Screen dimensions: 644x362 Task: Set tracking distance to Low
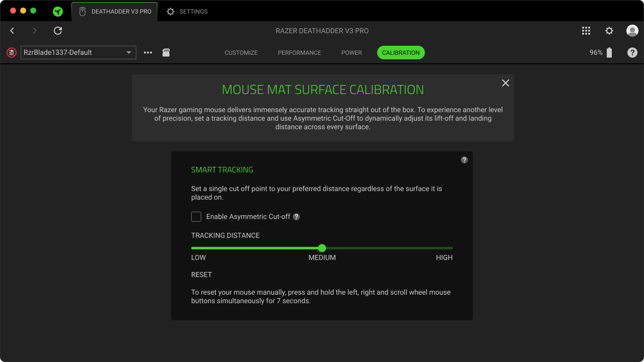point(198,257)
